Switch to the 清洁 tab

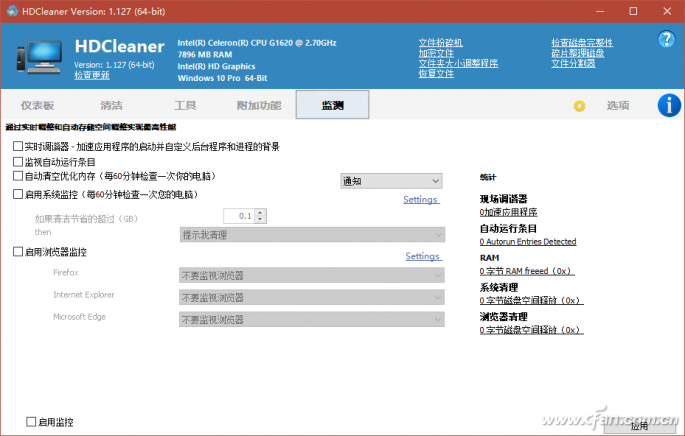pyautogui.click(x=111, y=105)
